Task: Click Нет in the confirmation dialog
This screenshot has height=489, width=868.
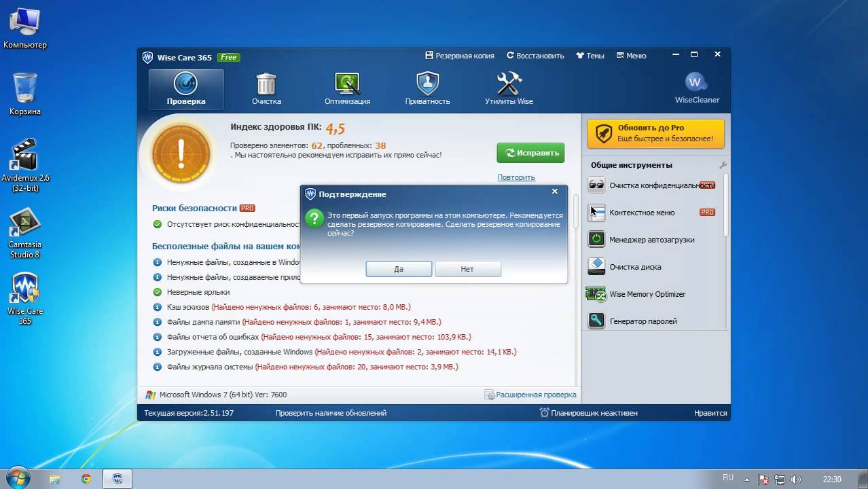Action: 467,269
